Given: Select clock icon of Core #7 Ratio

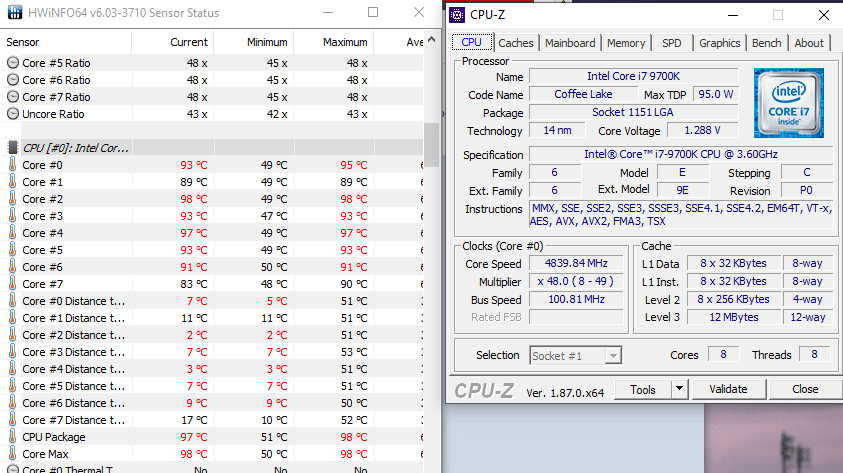Looking at the screenshot, I should click(x=13, y=97).
